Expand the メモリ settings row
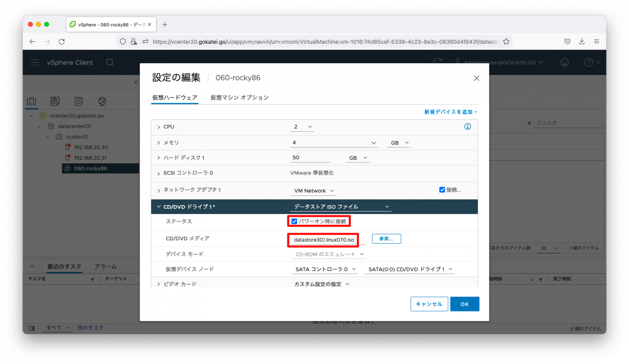The width and height of the screenshot is (629, 364). coord(158,143)
